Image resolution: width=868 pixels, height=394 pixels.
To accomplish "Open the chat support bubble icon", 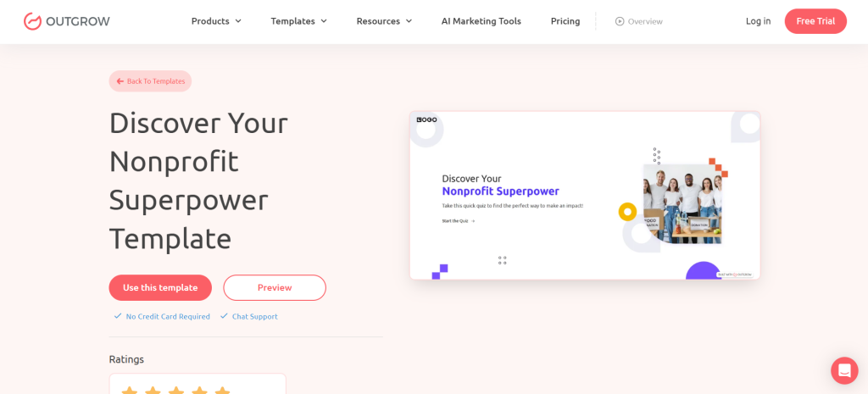I will pos(844,370).
